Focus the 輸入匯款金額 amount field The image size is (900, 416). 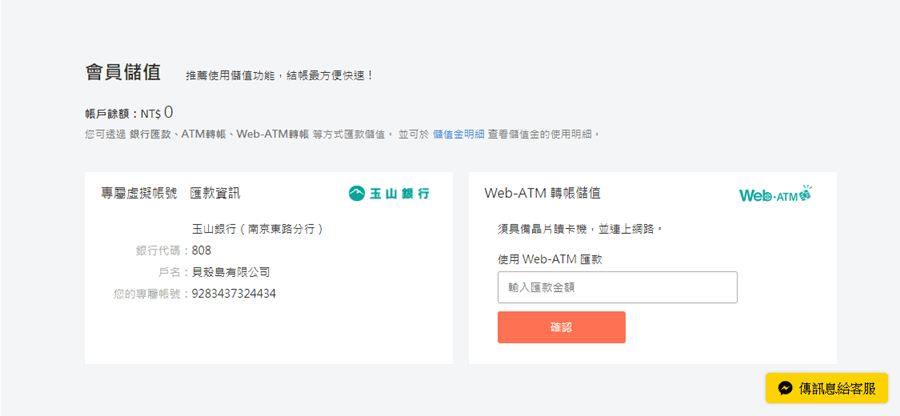pos(617,287)
